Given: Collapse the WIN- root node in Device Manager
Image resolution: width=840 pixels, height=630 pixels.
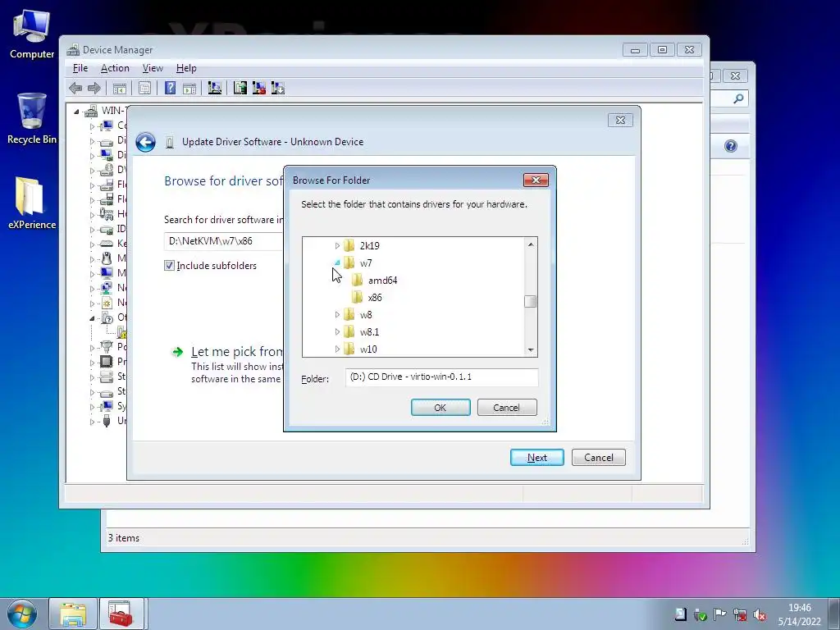Looking at the screenshot, I should [76, 112].
